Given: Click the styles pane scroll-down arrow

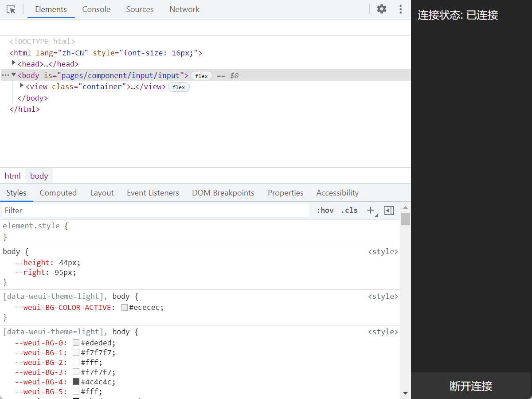Looking at the screenshot, I should coord(405,393).
